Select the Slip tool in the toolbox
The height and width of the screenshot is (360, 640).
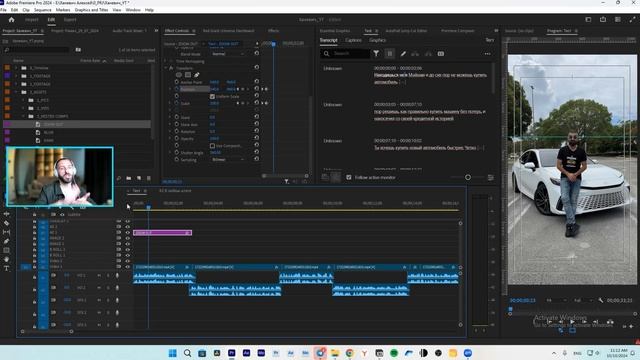pos(7,232)
